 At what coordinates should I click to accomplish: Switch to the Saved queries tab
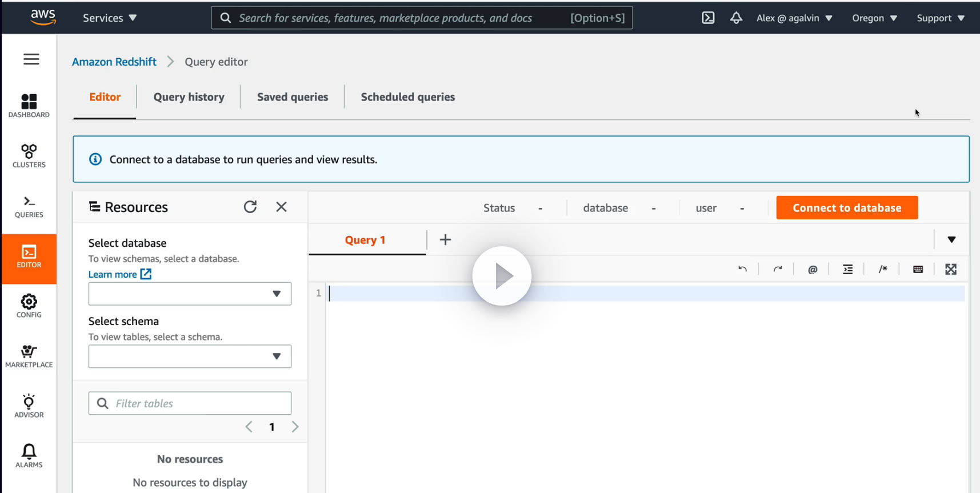[293, 97]
